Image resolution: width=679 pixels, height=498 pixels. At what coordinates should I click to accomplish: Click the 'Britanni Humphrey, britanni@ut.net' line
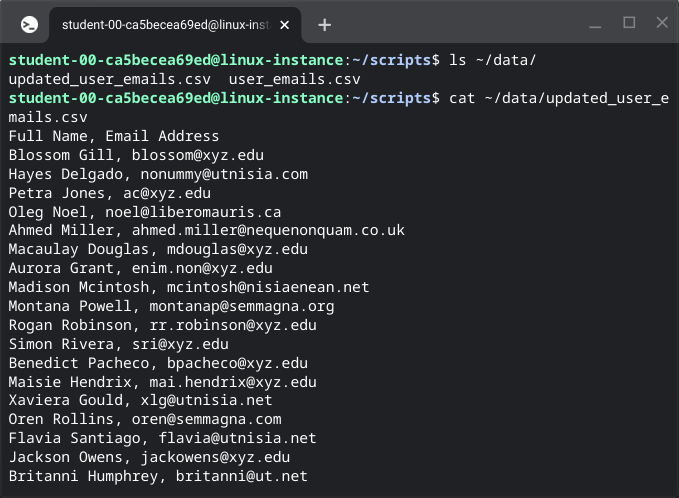(x=158, y=476)
